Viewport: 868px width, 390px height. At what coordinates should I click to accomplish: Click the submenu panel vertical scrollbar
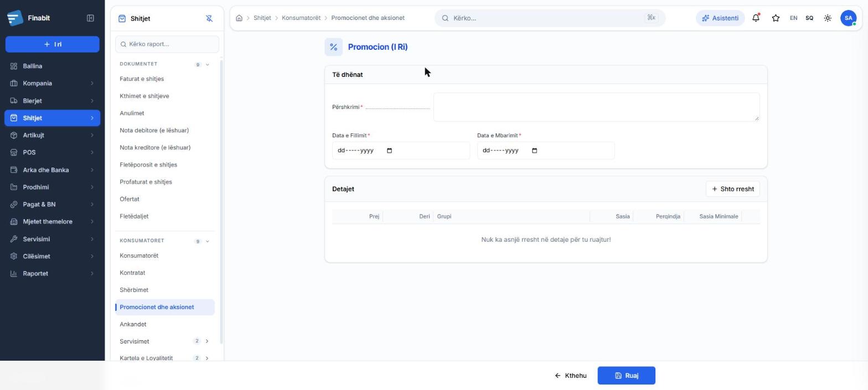tap(221, 202)
